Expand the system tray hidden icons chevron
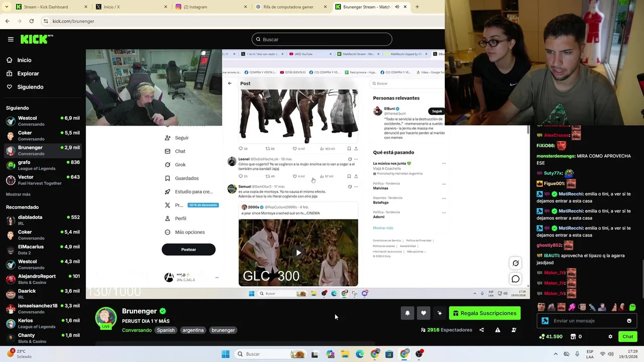644x362 pixels. (555, 354)
